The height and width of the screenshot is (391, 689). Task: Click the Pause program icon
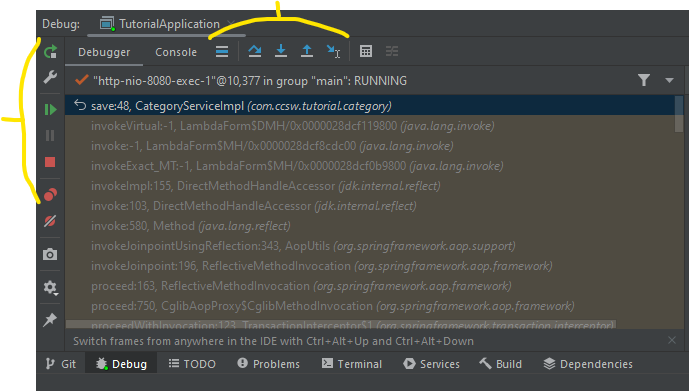(x=50, y=135)
